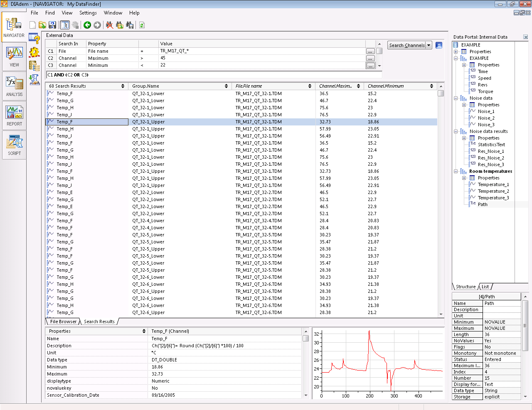
Task: Click the orange gear icon in side toolbar
Action: pos(34,52)
